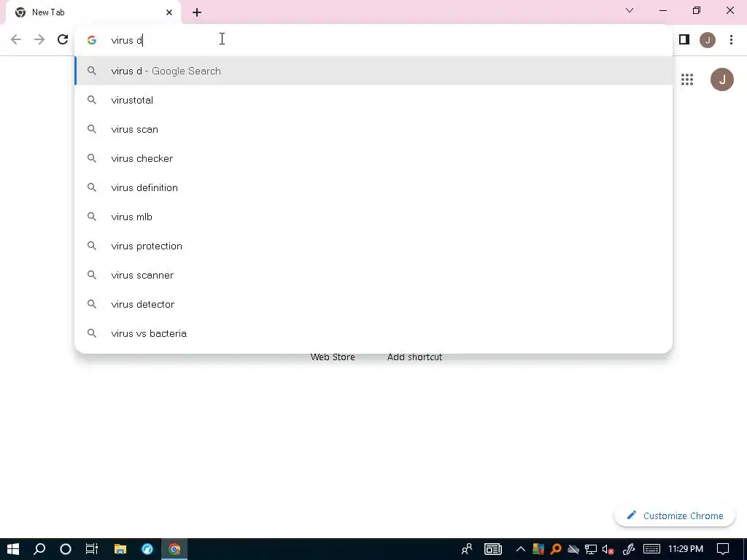Click the pen workspace tray icon
The width and height of the screenshot is (747, 560).
(x=629, y=549)
